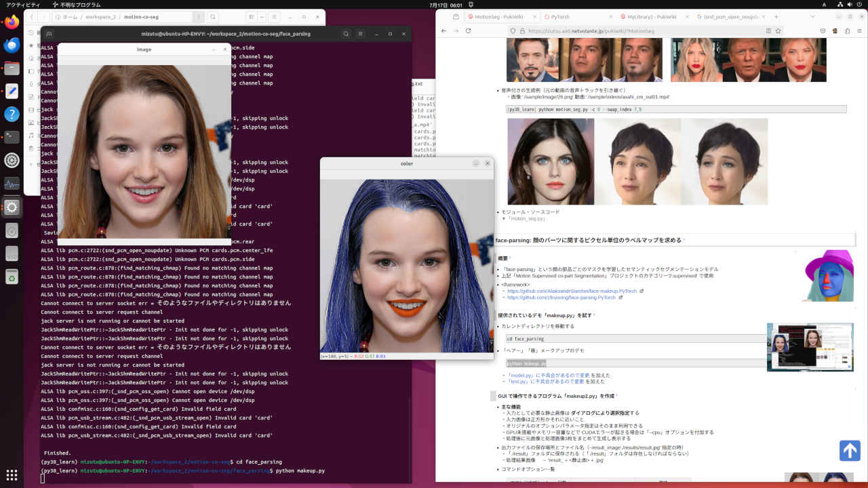This screenshot has width=868, height=488.
Task: Open the Firefox list all tabs dropdown
Action: (814, 16)
